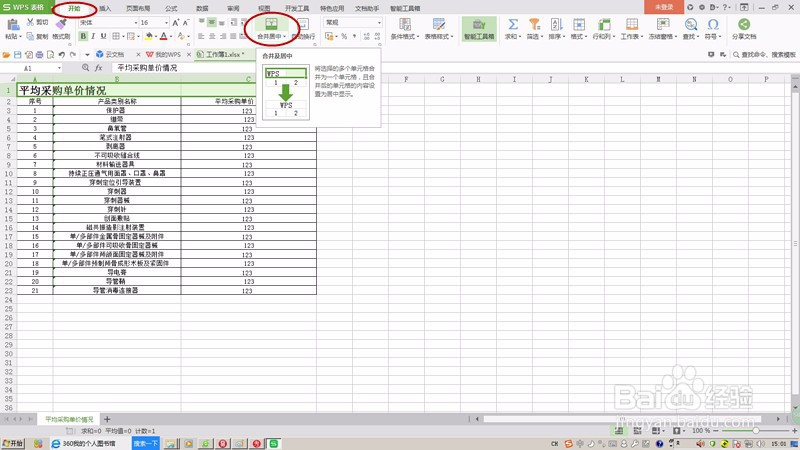Expand the fill color dropdown arrow
Screen dimensions: 800x450
pyautogui.click(x=156, y=37)
